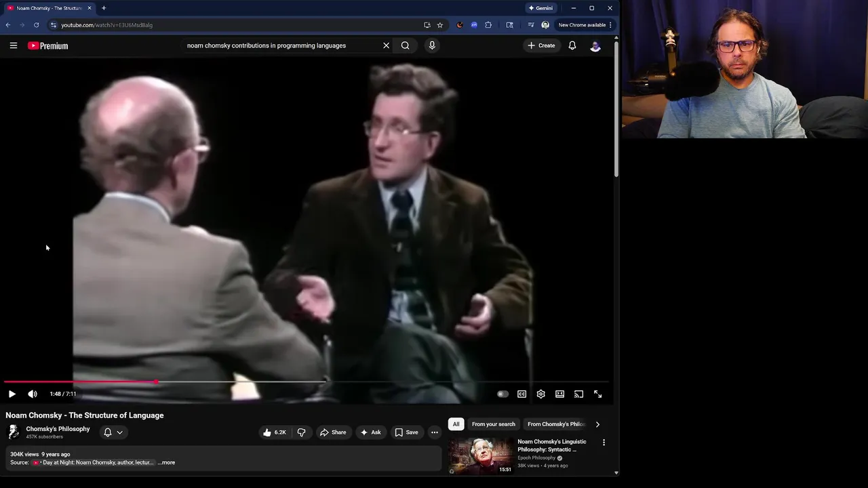The image size is (868, 488).
Task: Cast the video to a TV
Action: pyautogui.click(x=579, y=394)
